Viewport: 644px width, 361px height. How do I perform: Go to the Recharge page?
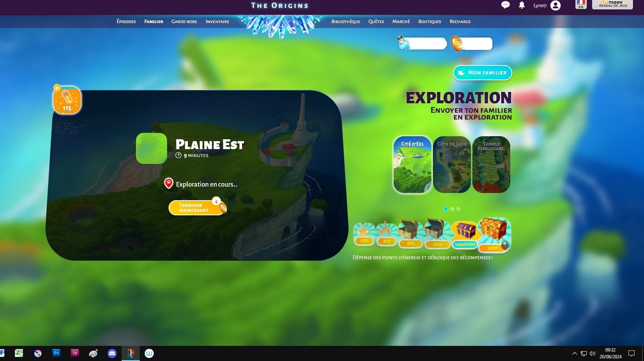[x=460, y=22]
